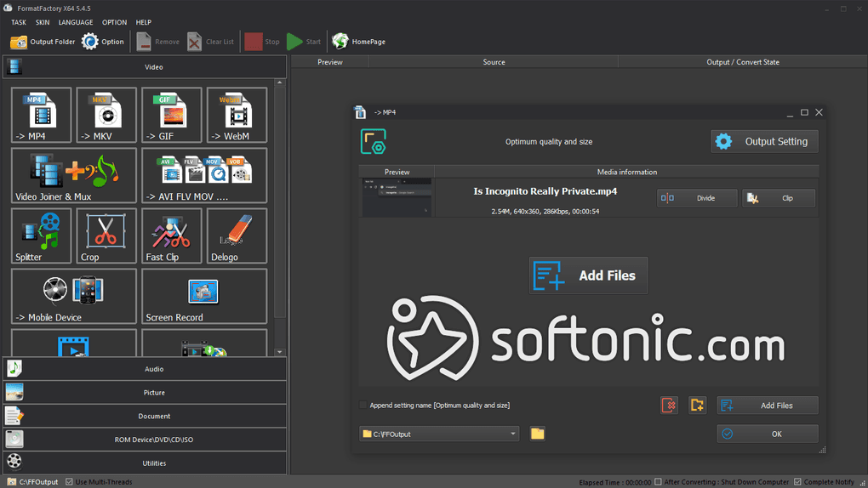This screenshot has width=868, height=488.
Task: Click the green settings icon in the top-left of the MP4 dialog
Action: click(x=373, y=142)
